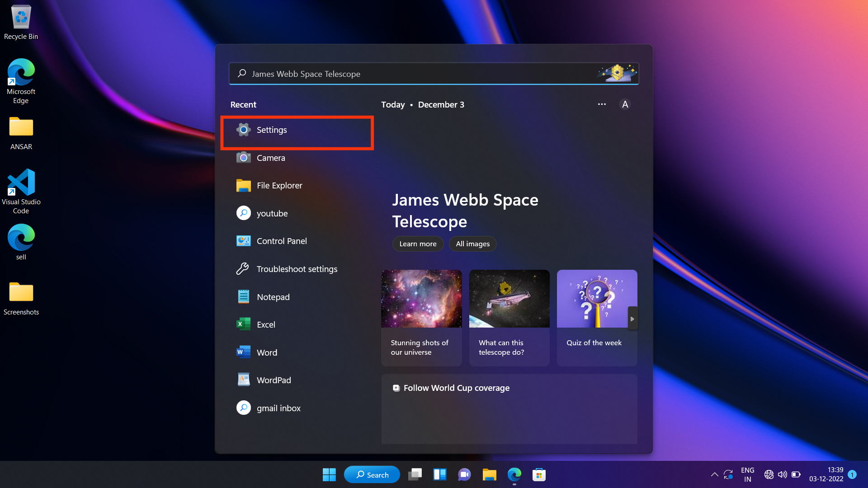The width and height of the screenshot is (868, 488).
Task: Click the battery tray icon
Action: coord(796,474)
